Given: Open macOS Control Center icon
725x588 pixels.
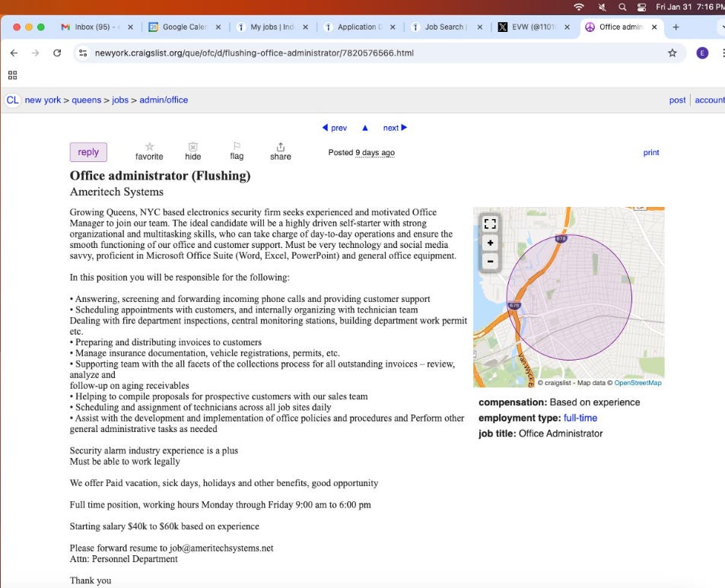Looking at the screenshot, I should click(641, 7).
